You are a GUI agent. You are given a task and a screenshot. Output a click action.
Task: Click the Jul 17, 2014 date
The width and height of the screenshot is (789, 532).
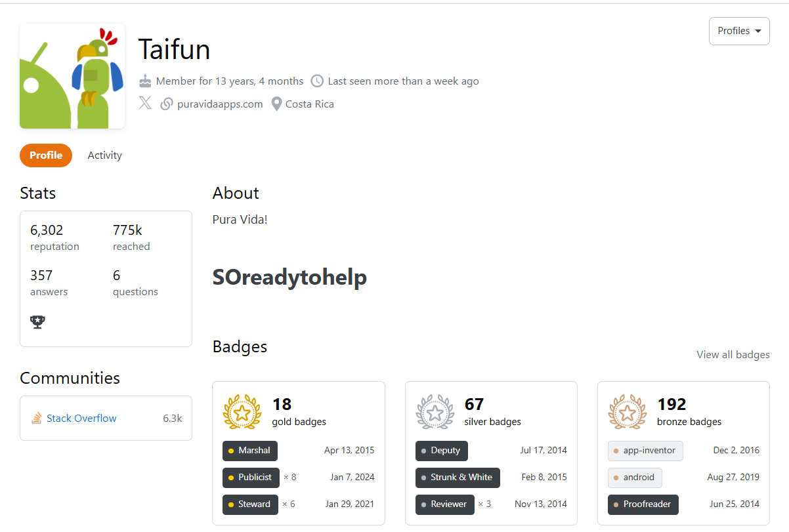[x=544, y=451]
